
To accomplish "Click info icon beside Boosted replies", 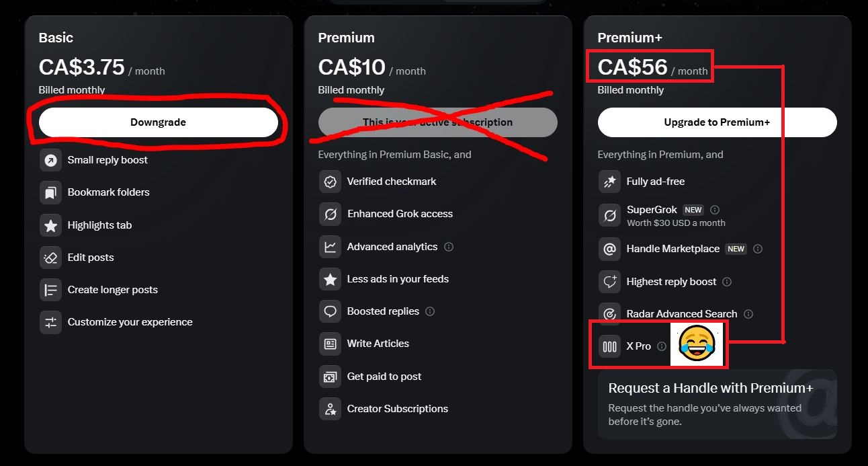I will (430, 311).
